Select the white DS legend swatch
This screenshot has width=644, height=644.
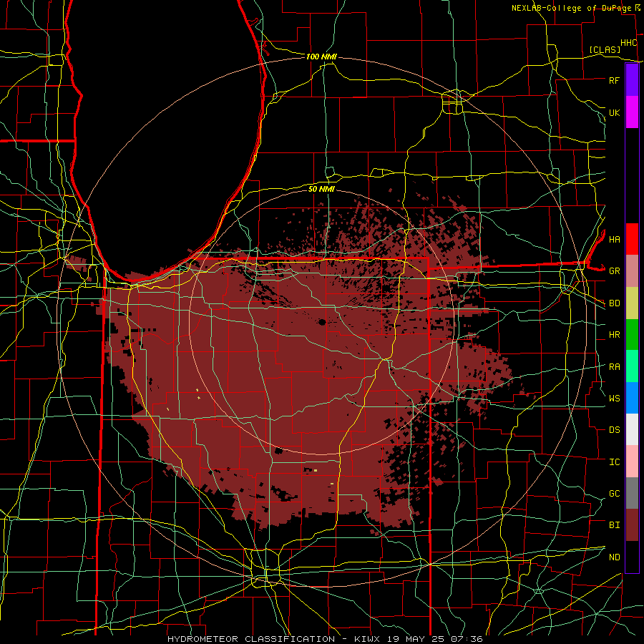click(632, 429)
